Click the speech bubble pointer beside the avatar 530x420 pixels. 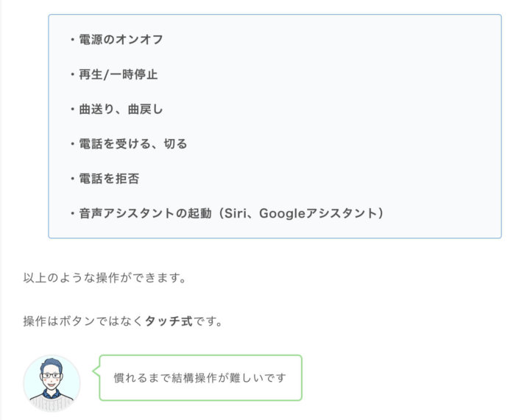click(x=96, y=371)
